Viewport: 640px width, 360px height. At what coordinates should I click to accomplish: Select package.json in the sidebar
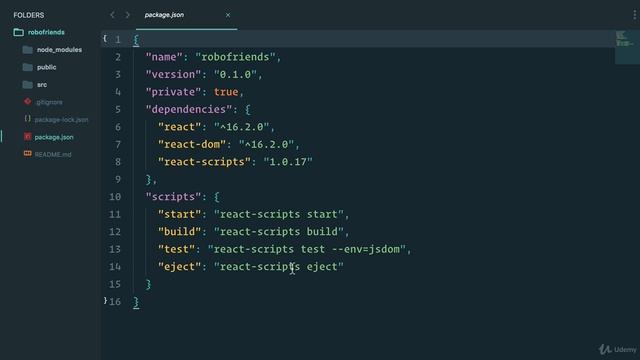[54, 137]
